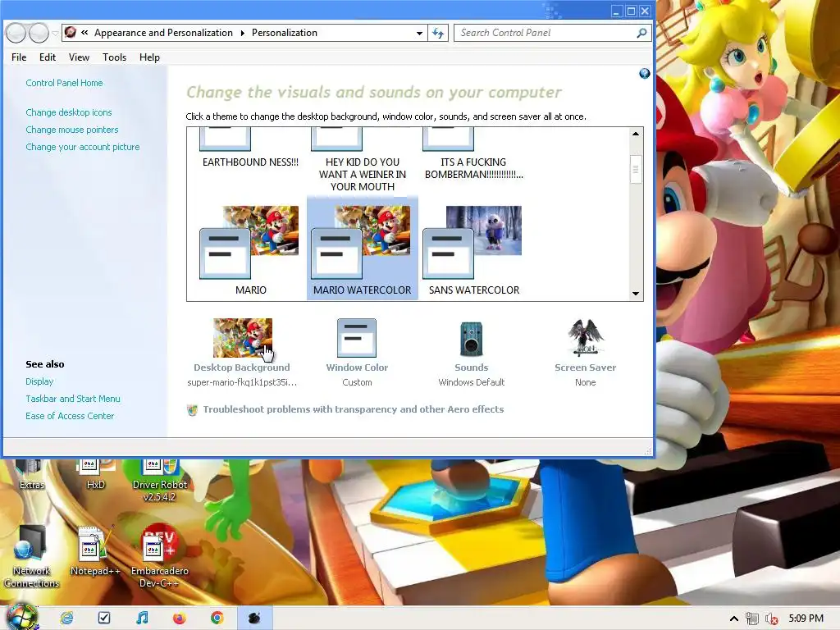The width and height of the screenshot is (840, 630).
Task: Select the MARIO theme
Action: tap(251, 250)
